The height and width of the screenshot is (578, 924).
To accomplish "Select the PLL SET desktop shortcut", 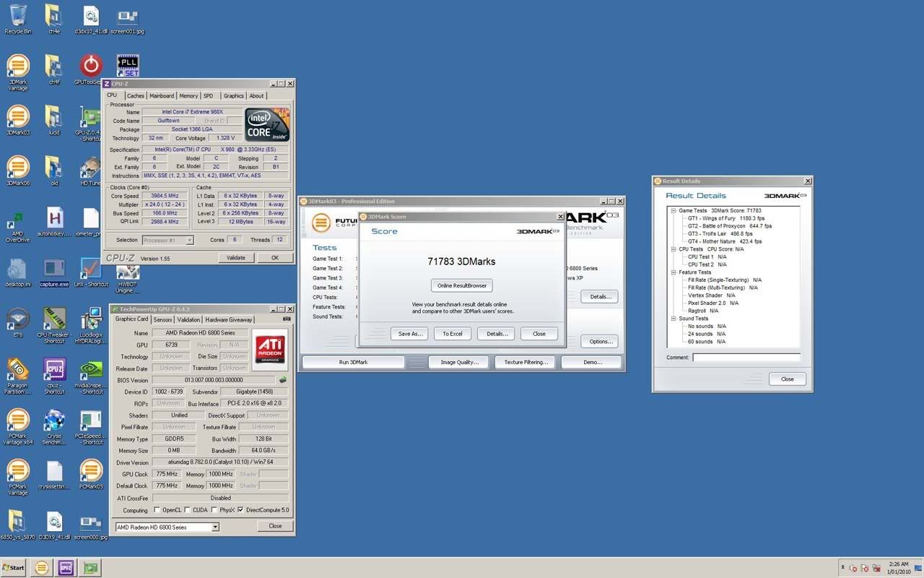I will pos(127,65).
